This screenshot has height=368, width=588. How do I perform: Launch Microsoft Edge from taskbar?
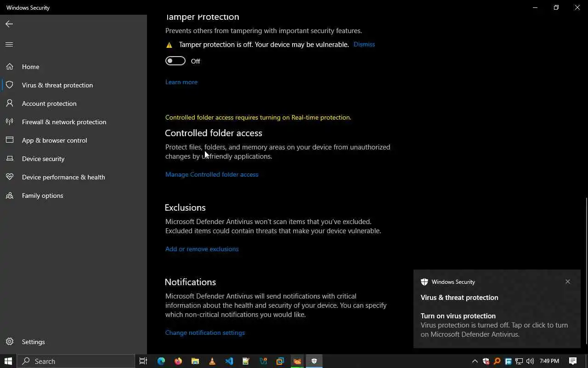(161, 361)
